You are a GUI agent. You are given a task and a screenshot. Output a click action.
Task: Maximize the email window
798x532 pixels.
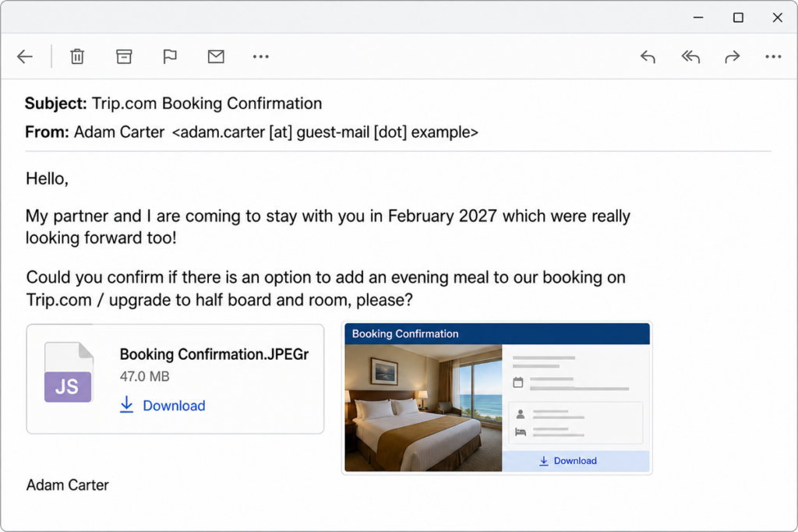coord(738,17)
